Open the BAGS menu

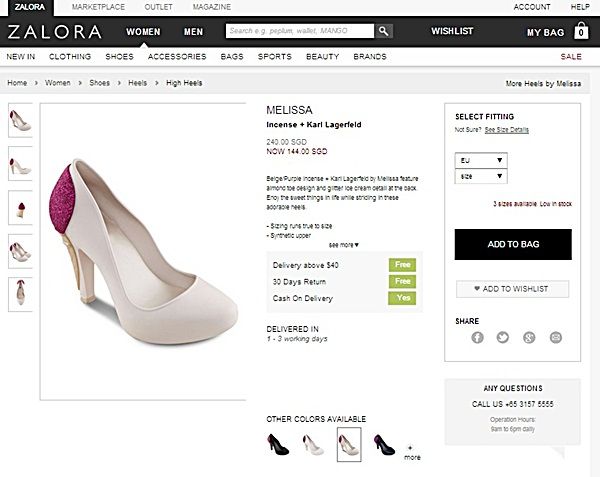pos(232,57)
